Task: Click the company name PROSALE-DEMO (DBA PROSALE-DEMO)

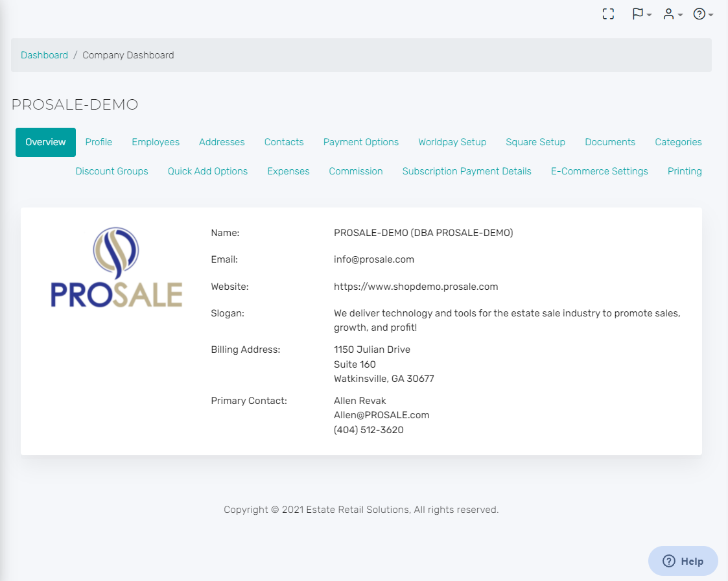Action: tap(423, 233)
